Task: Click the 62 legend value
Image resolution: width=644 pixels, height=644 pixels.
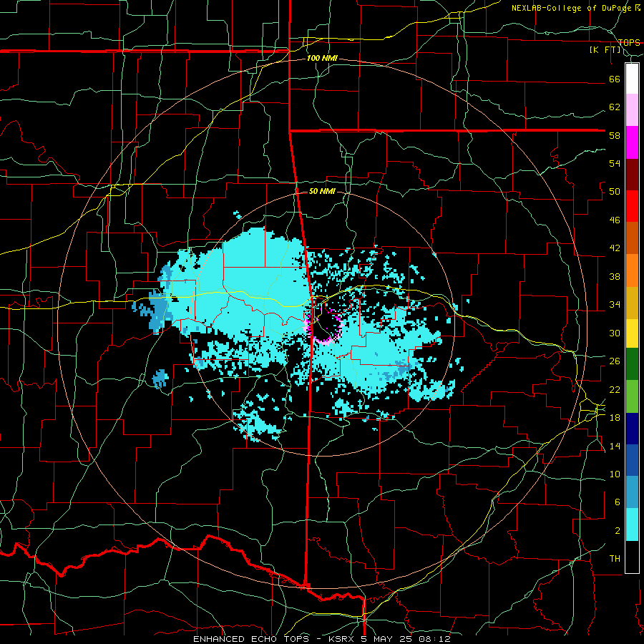Action: point(615,107)
